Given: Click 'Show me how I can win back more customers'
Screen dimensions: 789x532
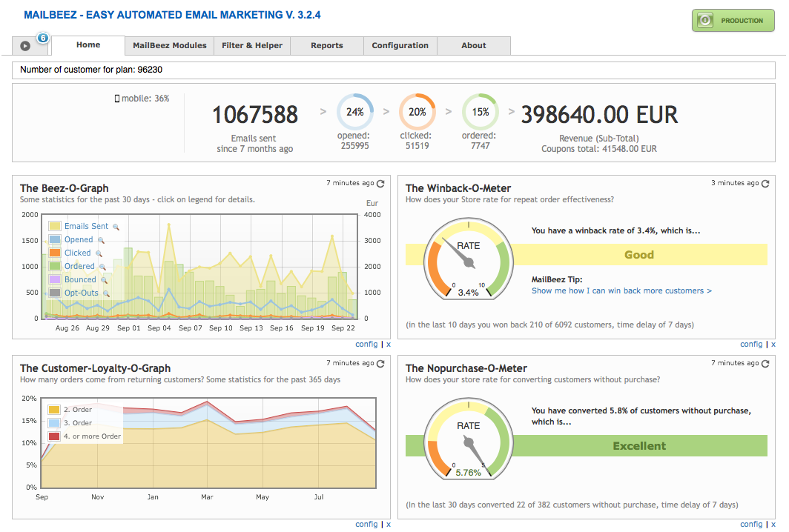Looking at the screenshot, I should tap(621, 290).
